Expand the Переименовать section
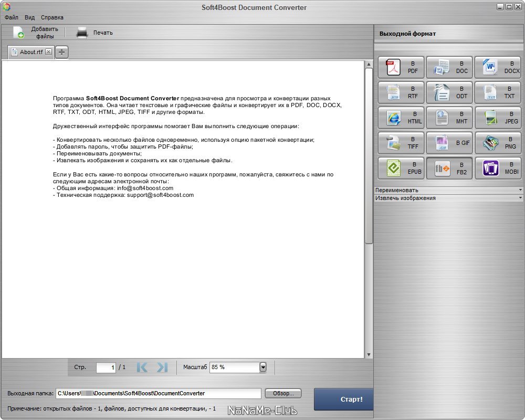Screen dimensions: 525x420 [448, 190]
